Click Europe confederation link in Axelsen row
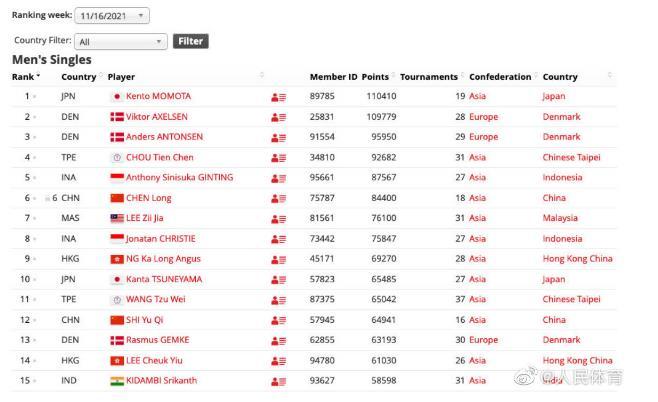 [483, 117]
